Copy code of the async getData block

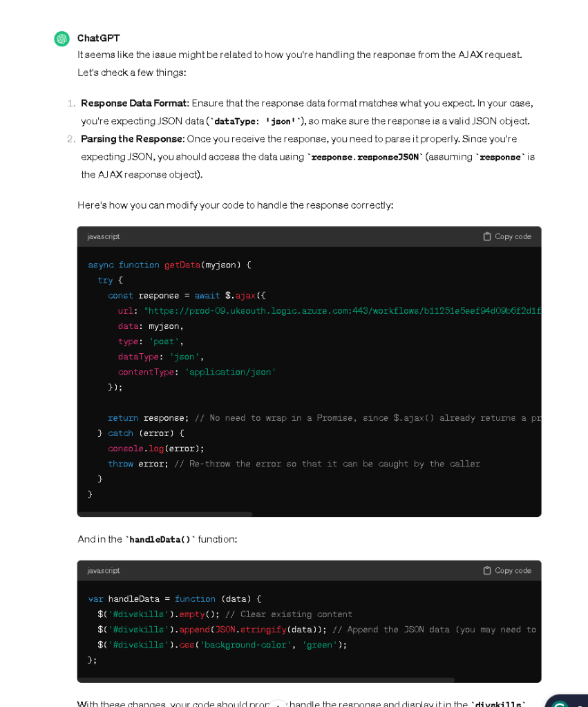coord(507,236)
